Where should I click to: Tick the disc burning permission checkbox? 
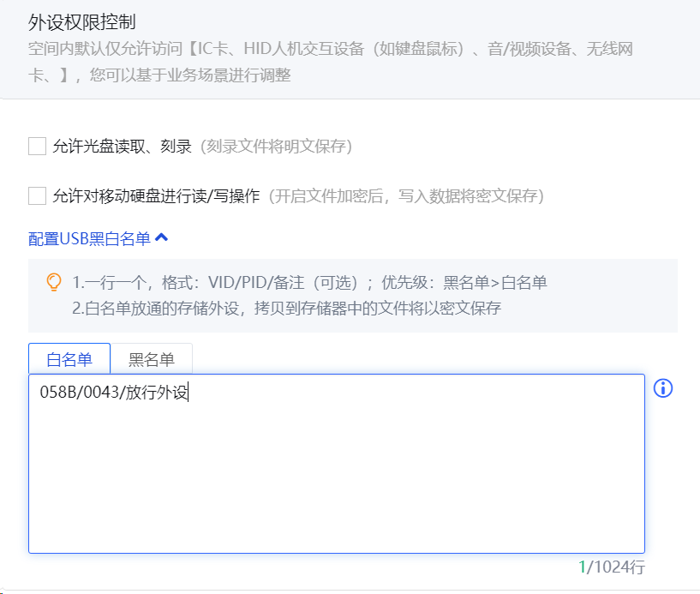tap(37, 147)
